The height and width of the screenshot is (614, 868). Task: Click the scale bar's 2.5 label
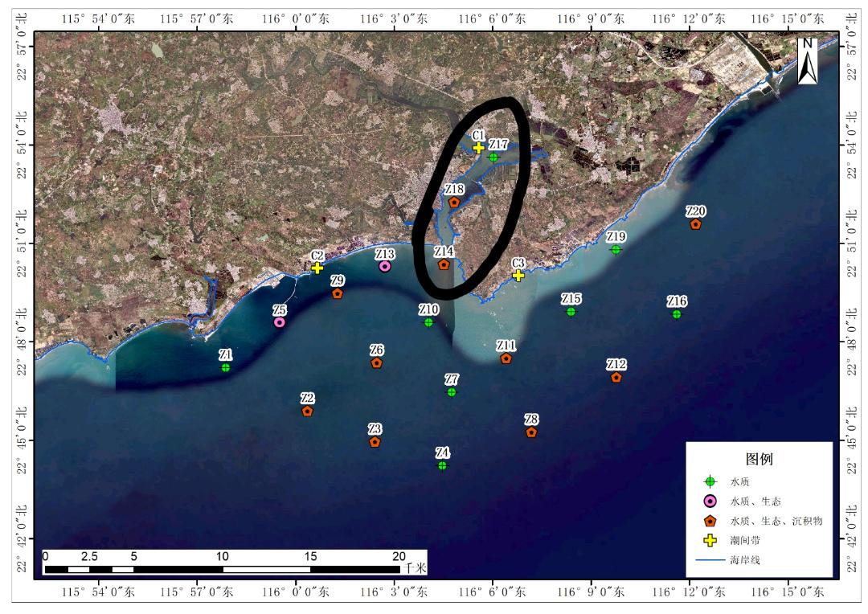coord(89,556)
